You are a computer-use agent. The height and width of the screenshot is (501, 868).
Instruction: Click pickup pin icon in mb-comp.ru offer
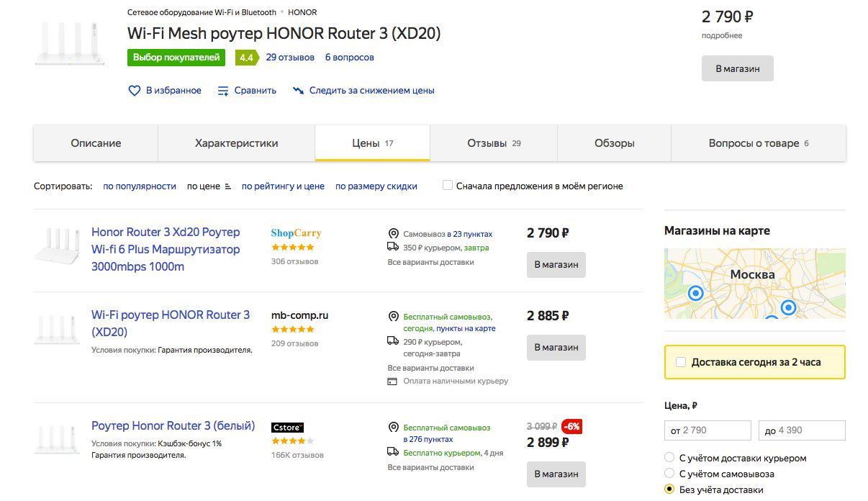point(393,317)
